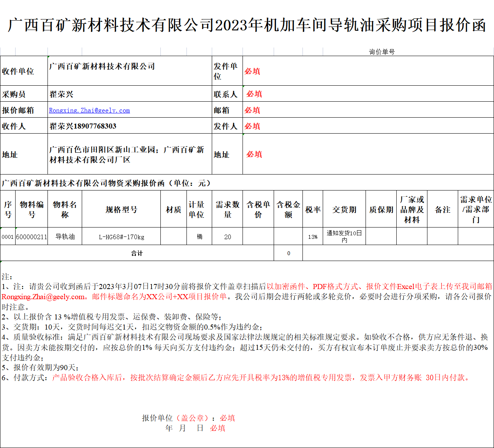
Task: Select the 13% tax rate cell
Action: click(313, 236)
